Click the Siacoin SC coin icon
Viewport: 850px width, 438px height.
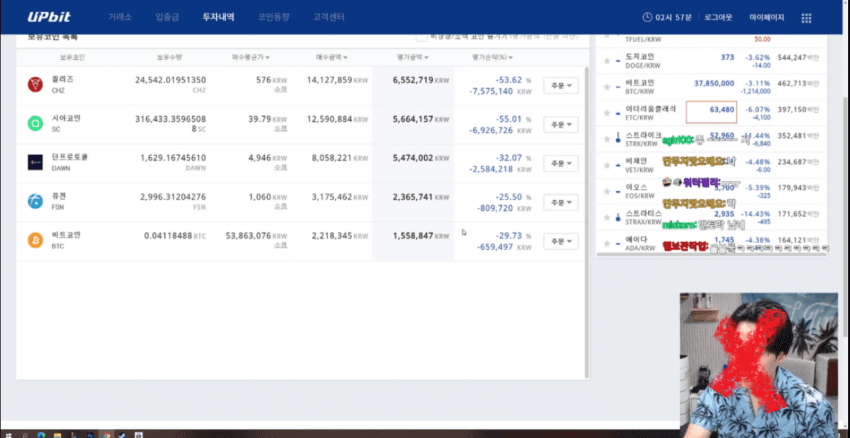tap(35, 124)
